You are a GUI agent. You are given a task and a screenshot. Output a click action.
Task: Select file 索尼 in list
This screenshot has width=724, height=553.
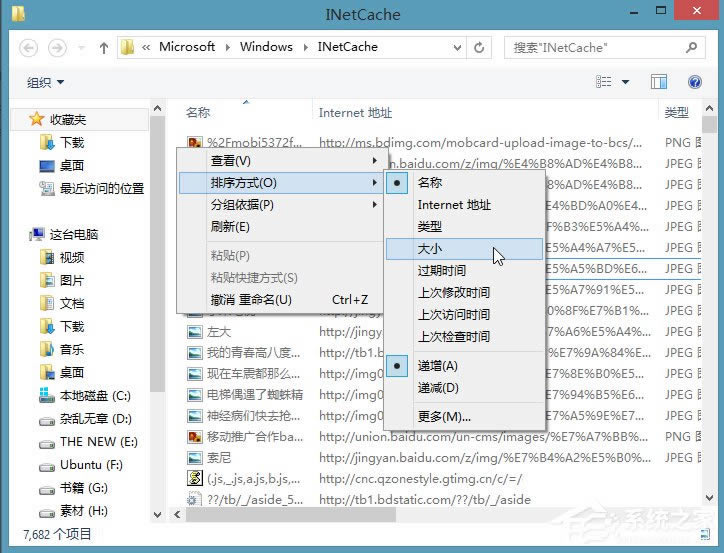(219, 457)
